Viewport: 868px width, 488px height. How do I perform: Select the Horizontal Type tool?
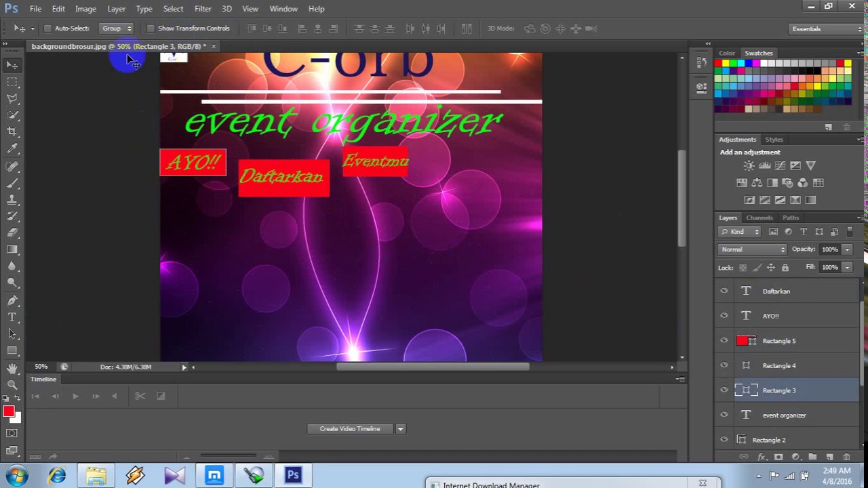pyautogui.click(x=12, y=317)
